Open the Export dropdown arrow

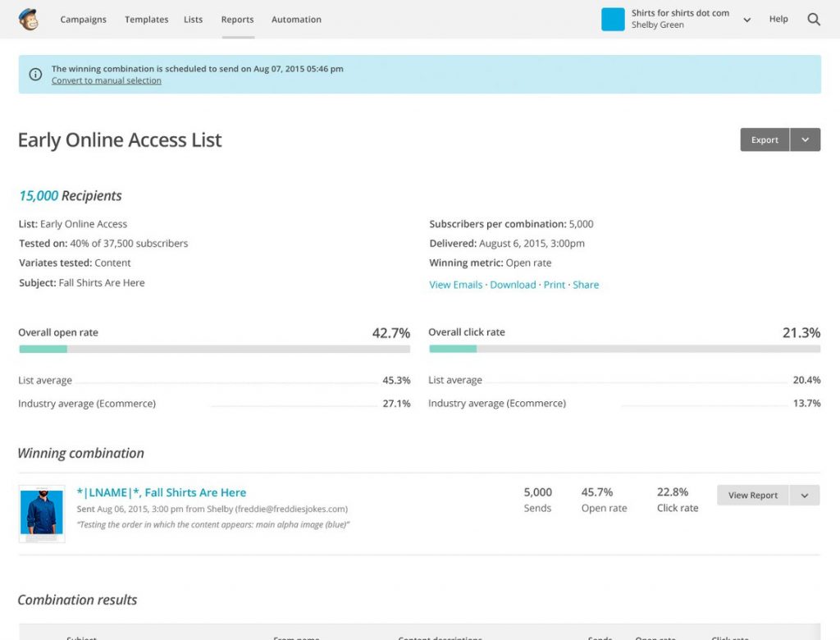(x=805, y=140)
